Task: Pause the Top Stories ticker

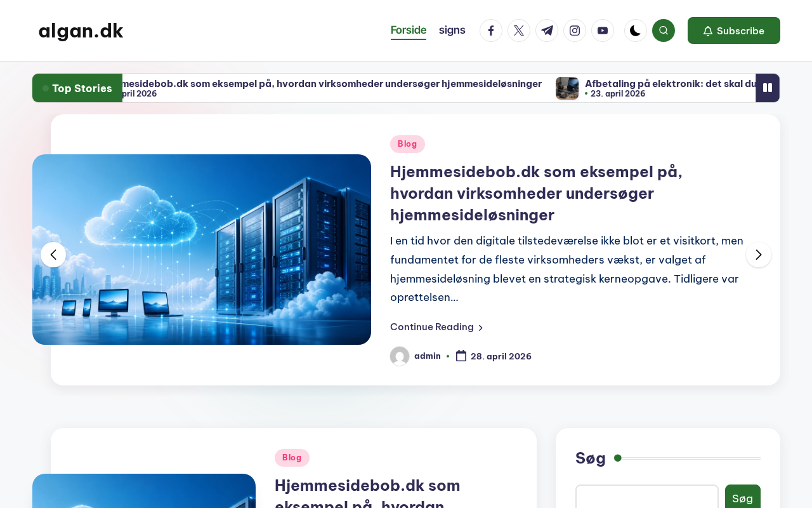Action: [x=768, y=88]
